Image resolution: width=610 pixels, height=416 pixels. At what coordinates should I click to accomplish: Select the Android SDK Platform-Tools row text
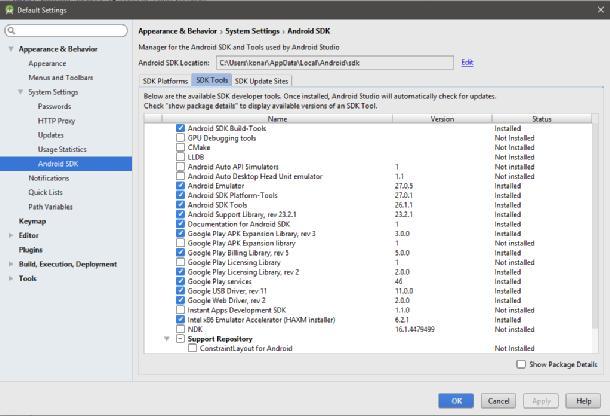(x=233, y=195)
